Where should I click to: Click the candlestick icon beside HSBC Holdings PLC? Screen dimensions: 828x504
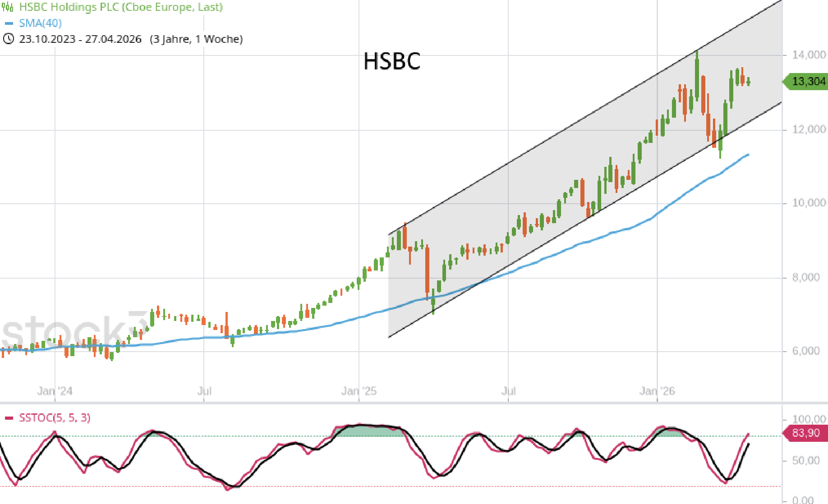pos(8,8)
